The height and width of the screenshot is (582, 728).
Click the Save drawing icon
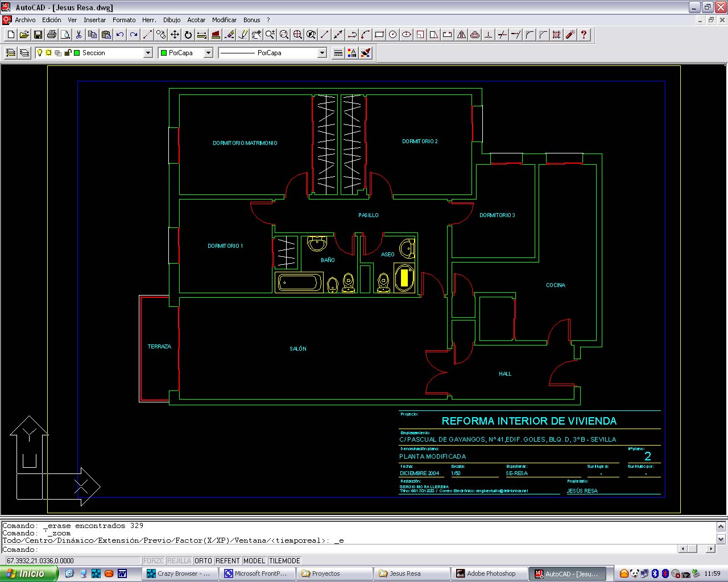[x=38, y=35]
